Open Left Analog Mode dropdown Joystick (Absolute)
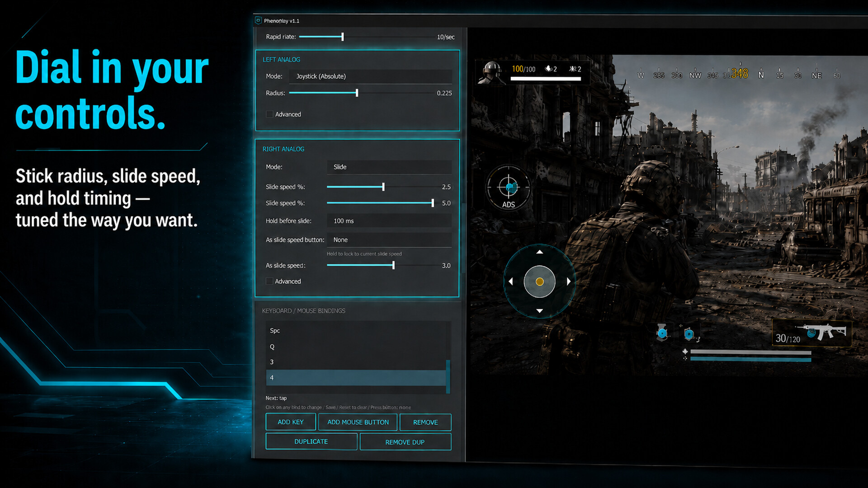The width and height of the screenshot is (868, 488). (x=370, y=76)
